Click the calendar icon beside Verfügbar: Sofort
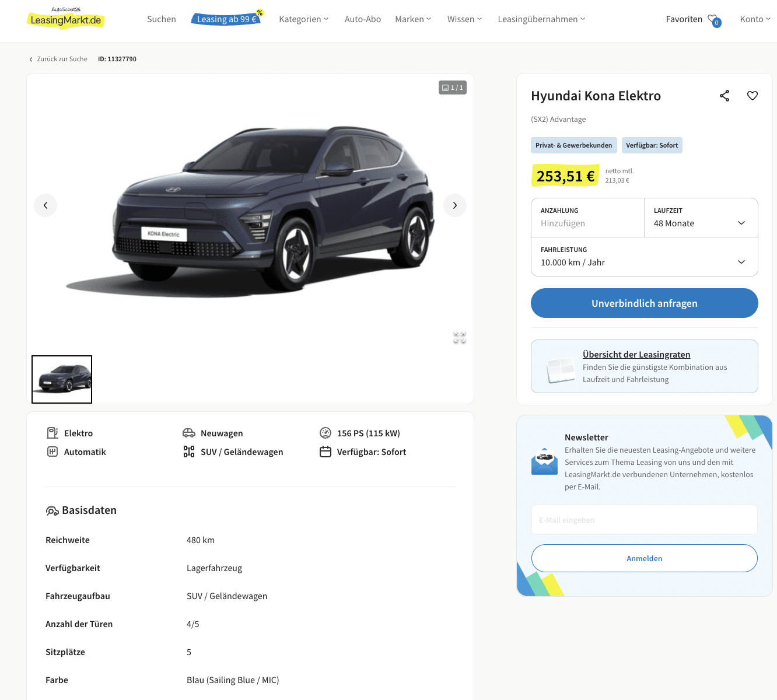Screen dimensions: 777x700 coord(325,452)
